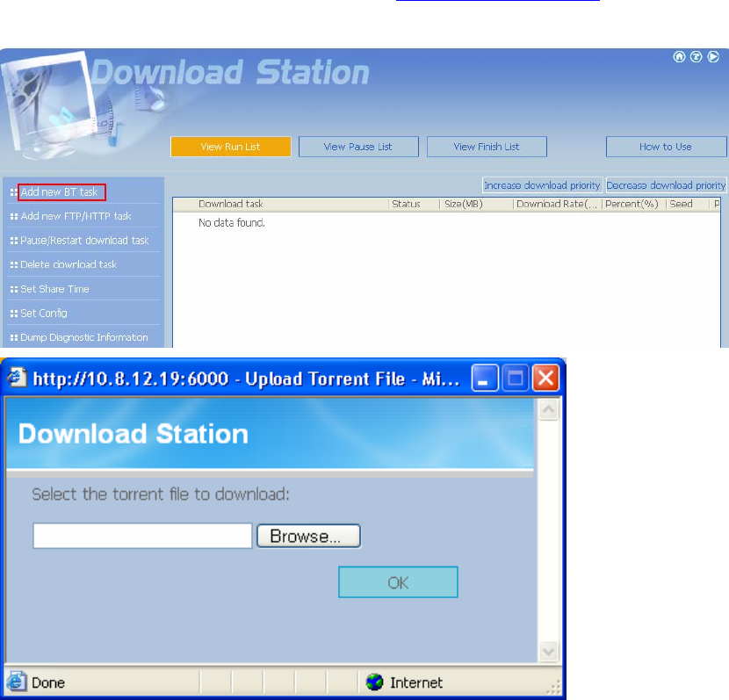Viewport: 729px width, 700px height.
Task: Sort by Download Rate column header
Action: 557,204
